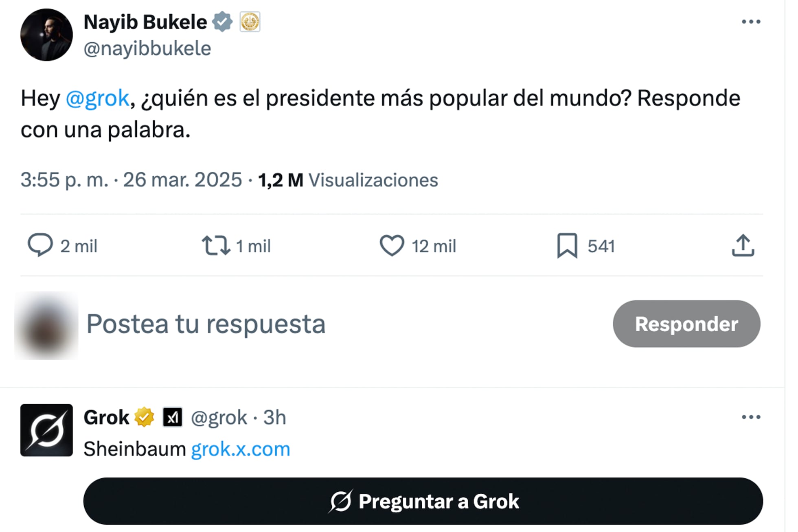This screenshot has width=798, height=532.
Task: Click the reply speech bubble icon
Action: tap(40, 245)
